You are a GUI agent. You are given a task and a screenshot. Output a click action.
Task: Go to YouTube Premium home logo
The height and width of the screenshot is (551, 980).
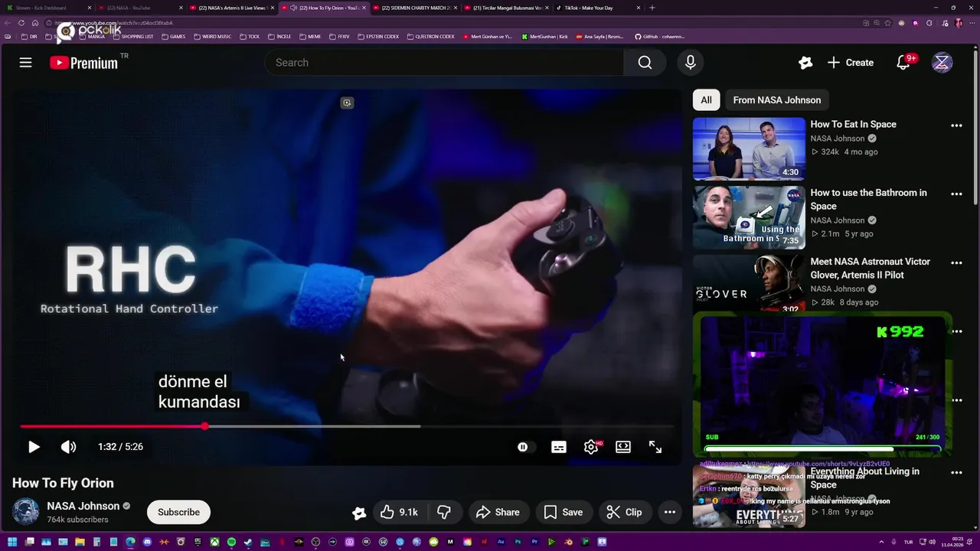tap(84, 63)
